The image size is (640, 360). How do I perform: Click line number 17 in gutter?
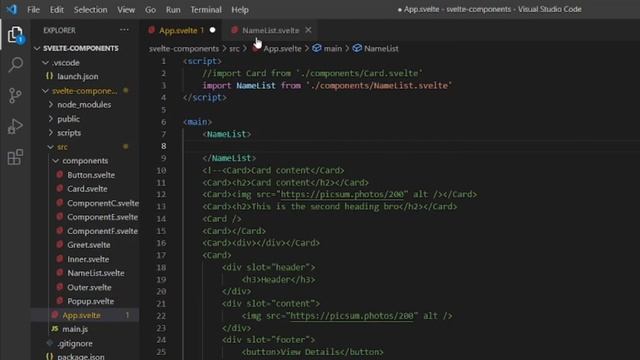tap(161, 255)
